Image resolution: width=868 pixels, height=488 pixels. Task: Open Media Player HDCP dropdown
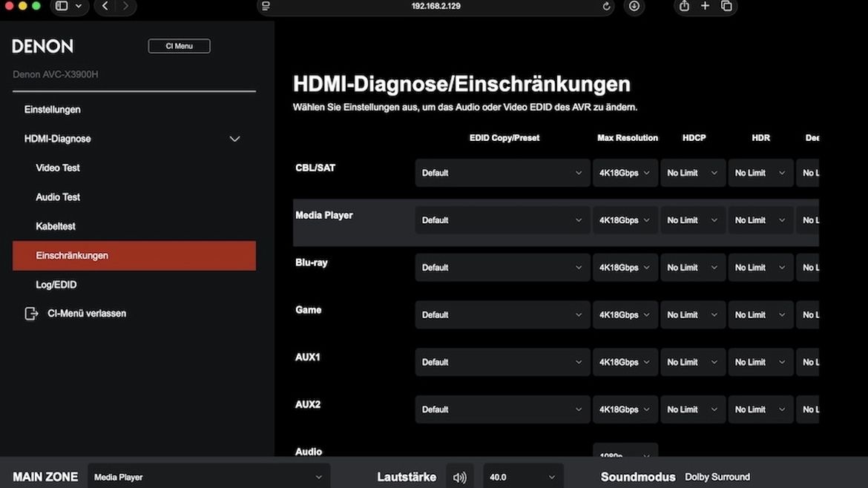click(692, 220)
